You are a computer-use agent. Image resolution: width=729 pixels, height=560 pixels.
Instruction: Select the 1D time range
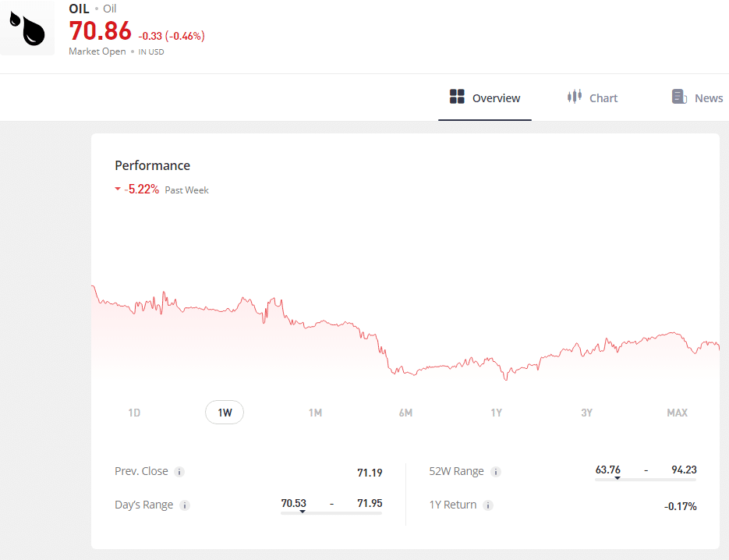[x=134, y=413]
